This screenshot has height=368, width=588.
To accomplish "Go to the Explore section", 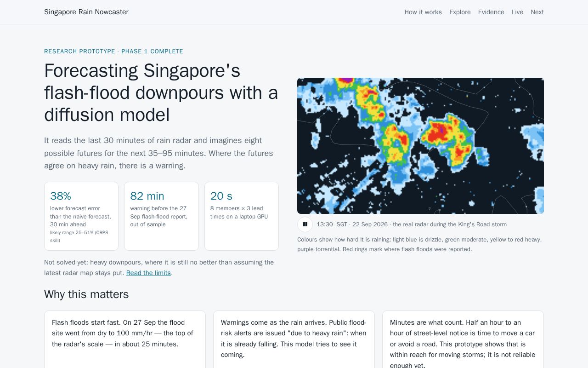I will point(460,12).
